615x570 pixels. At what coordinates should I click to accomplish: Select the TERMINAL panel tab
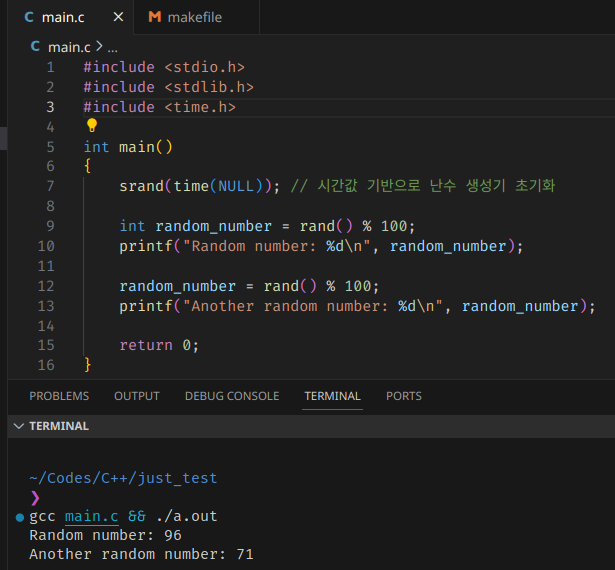[x=332, y=396]
